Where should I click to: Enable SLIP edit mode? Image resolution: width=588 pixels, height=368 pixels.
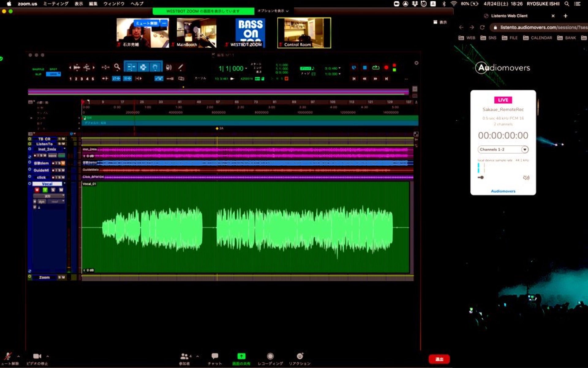[38, 74]
